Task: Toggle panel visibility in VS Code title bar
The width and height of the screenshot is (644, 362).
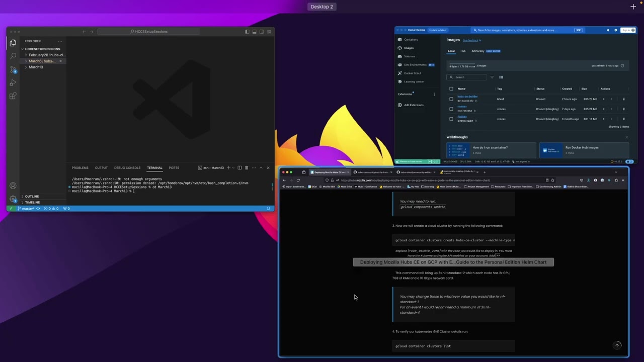Action: [255, 32]
